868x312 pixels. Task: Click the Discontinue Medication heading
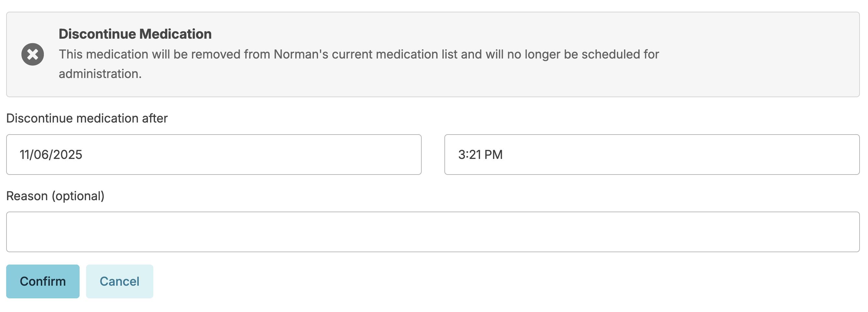tap(135, 34)
